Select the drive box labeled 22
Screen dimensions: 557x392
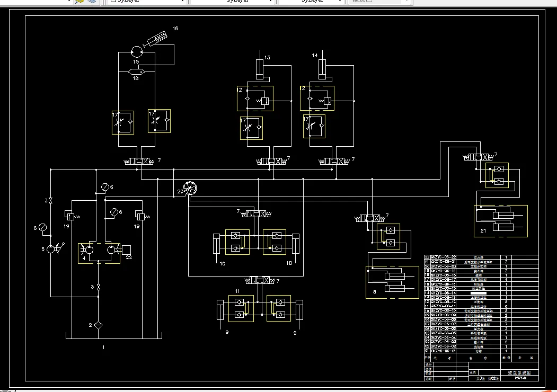coord(126,250)
